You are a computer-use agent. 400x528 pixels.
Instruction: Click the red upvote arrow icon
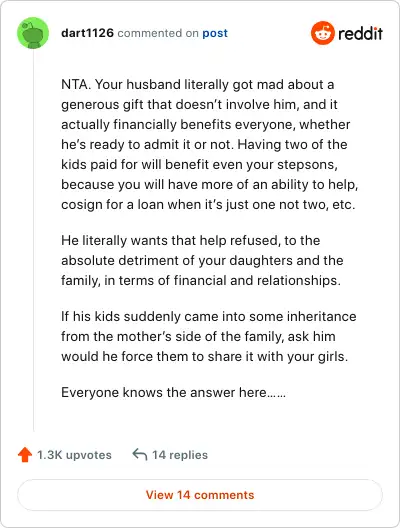25,455
